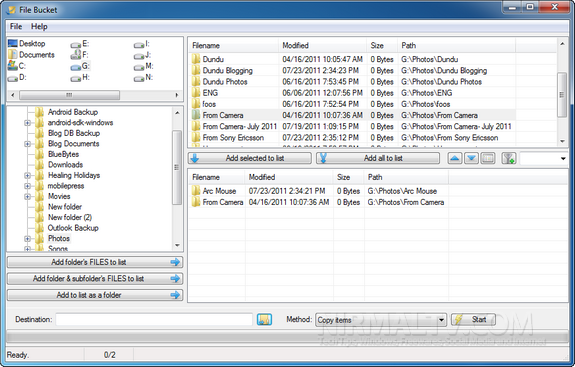This screenshot has height=367, width=575.
Task: Click the top file list vertical scrollbar thumb
Action: coord(562,95)
